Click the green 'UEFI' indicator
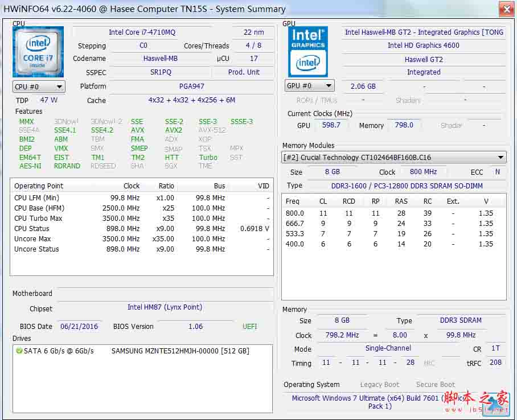Viewport: 517px width, 420px height. [249, 326]
